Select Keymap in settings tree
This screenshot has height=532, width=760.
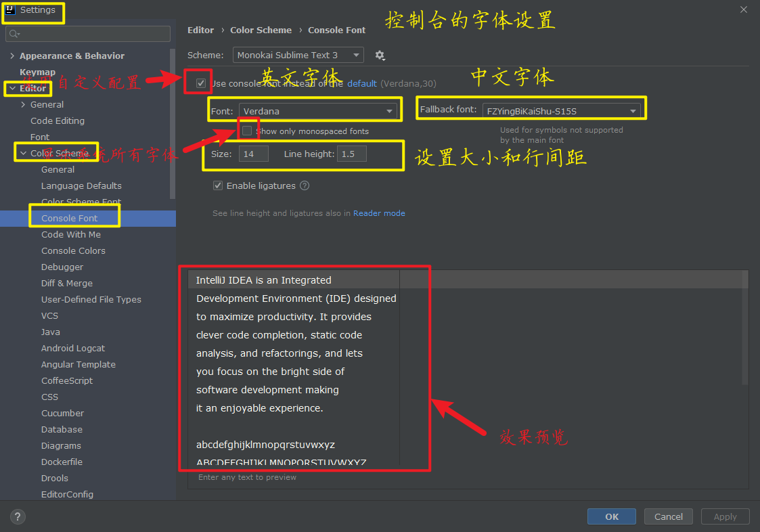pos(37,72)
